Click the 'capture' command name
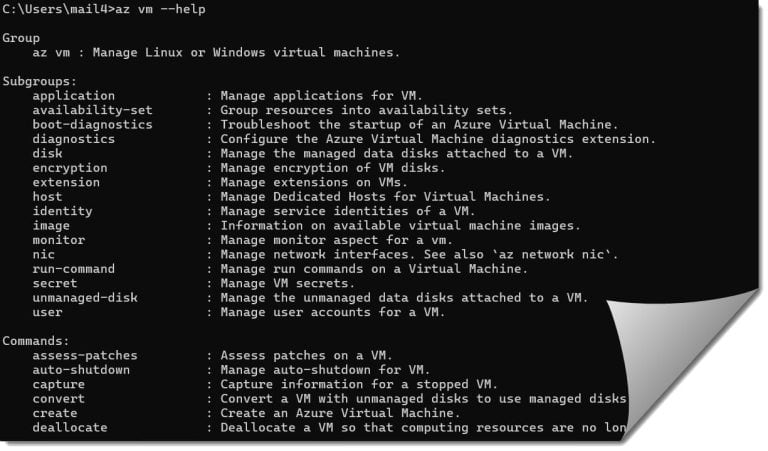768x451 pixels. [x=58, y=385]
